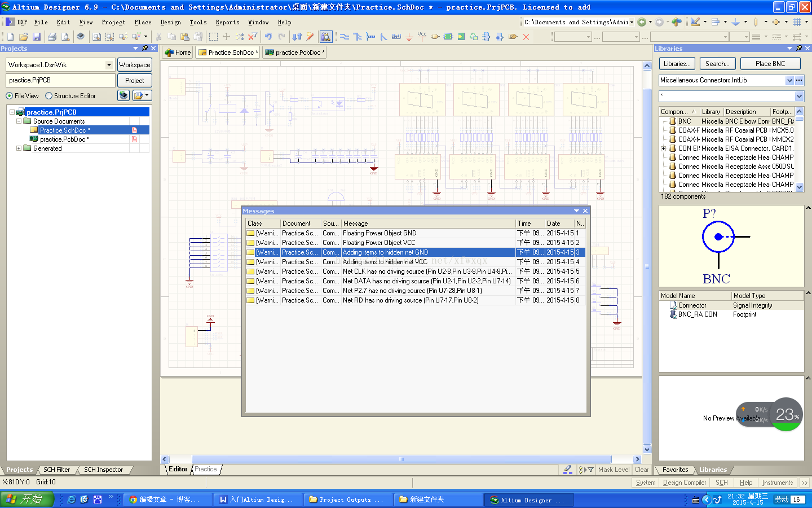Collapse the Source Documents folder

click(x=19, y=121)
